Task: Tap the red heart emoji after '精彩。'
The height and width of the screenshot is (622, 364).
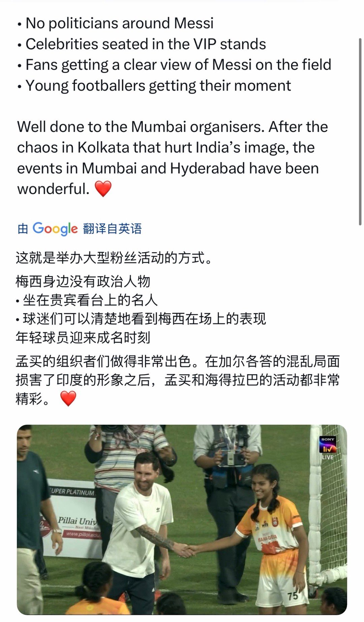Action: (68, 399)
